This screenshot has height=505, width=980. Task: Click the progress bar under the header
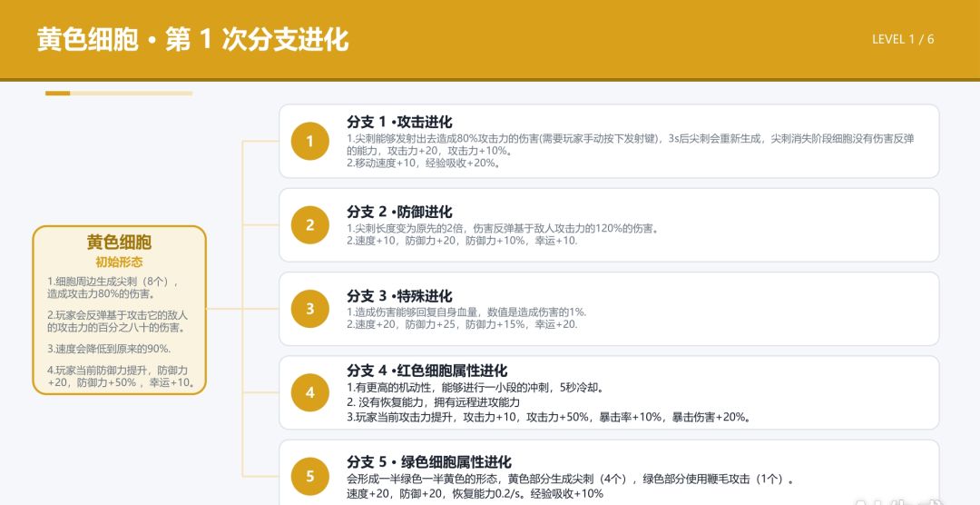click(x=119, y=94)
